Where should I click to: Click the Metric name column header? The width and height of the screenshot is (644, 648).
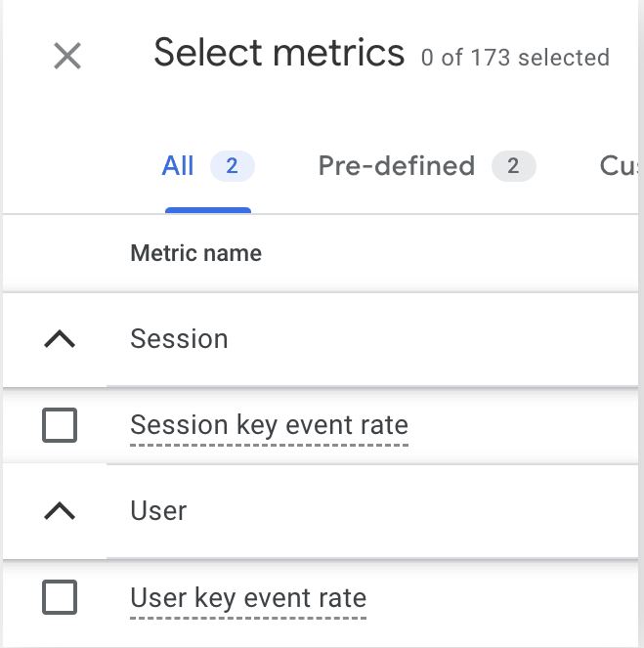195,253
